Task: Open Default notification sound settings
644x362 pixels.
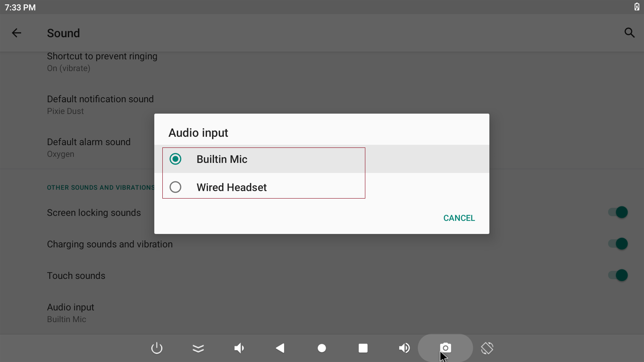Action: tap(100, 104)
